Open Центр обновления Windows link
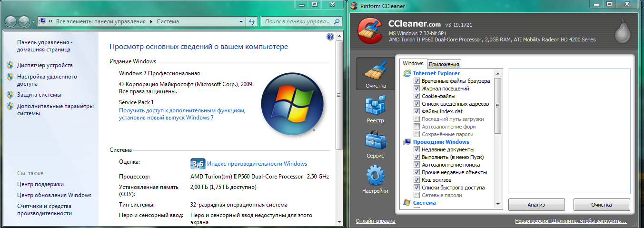Screen dimensions: 644x228 [54, 195]
